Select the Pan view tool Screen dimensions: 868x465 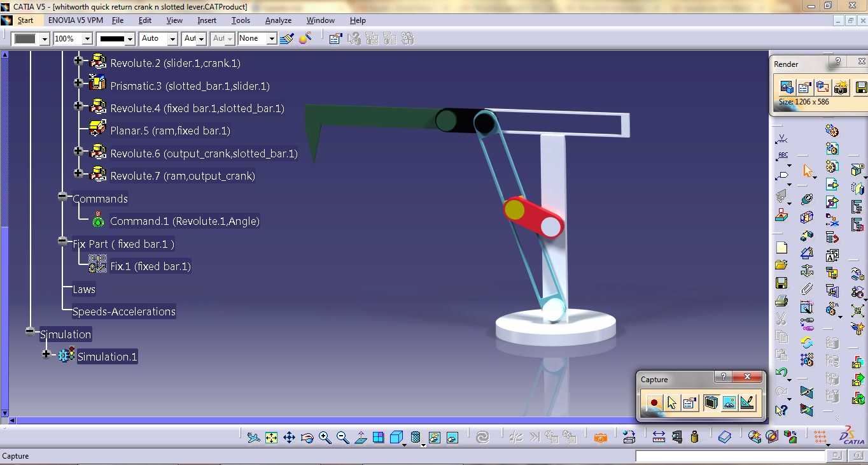[289, 438]
